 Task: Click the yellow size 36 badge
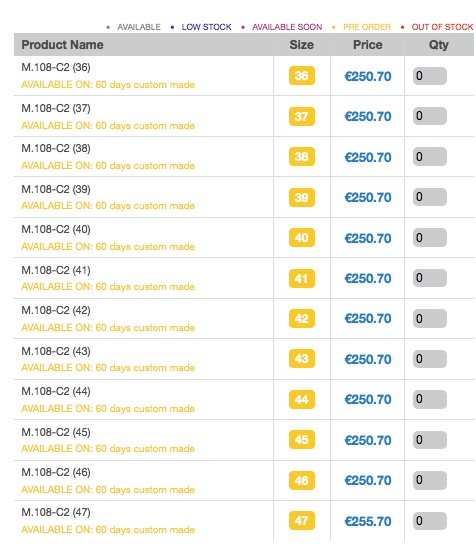(x=302, y=75)
